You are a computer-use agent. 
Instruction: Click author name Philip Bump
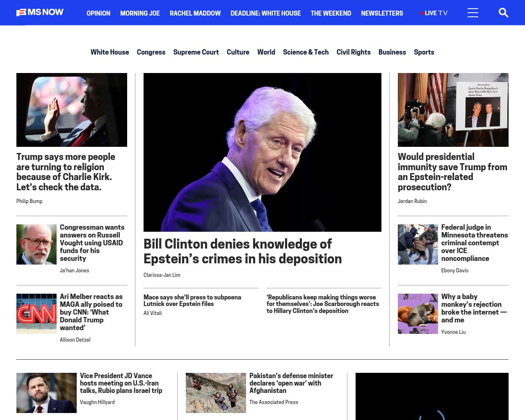29,201
